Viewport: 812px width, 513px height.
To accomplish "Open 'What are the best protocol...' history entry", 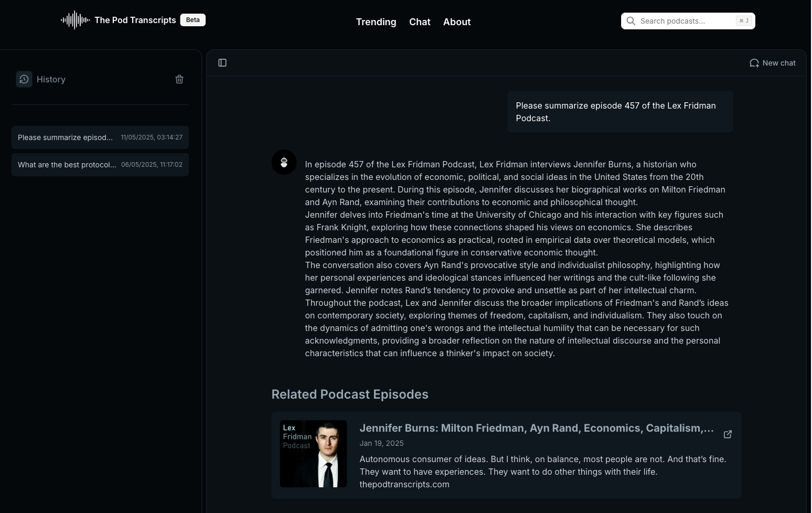I will 100,165.
